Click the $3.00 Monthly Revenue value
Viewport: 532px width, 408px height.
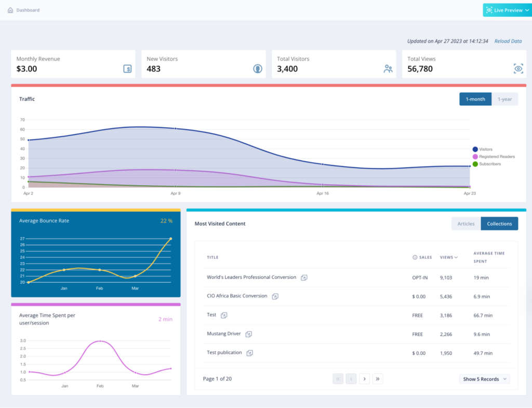click(x=26, y=69)
